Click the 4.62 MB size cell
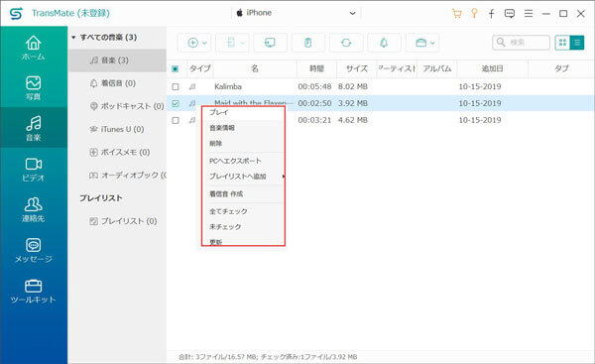Screen dimensions: 595x364 pyautogui.click(x=353, y=120)
